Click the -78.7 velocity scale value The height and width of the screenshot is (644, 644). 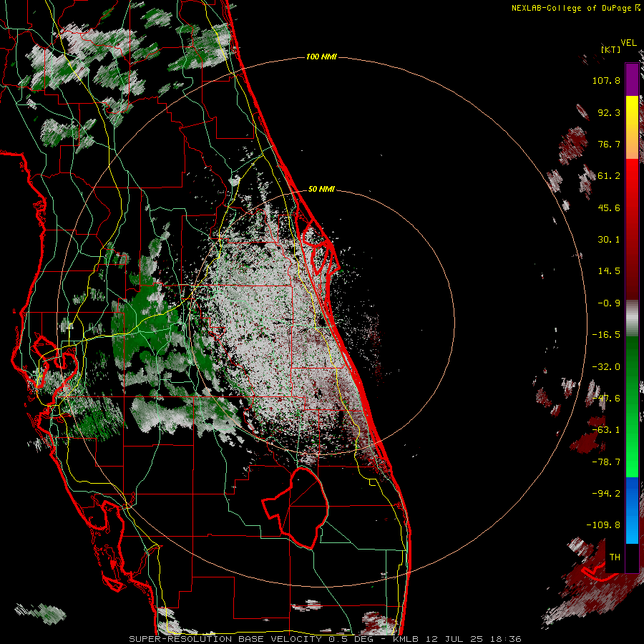[x=606, y=462]
